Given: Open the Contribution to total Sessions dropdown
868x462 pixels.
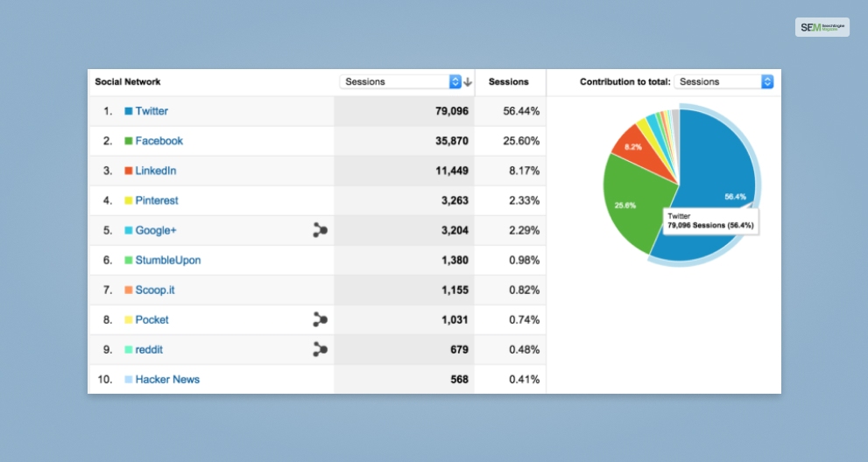Looking at the screenshot, I should point(723,82).
